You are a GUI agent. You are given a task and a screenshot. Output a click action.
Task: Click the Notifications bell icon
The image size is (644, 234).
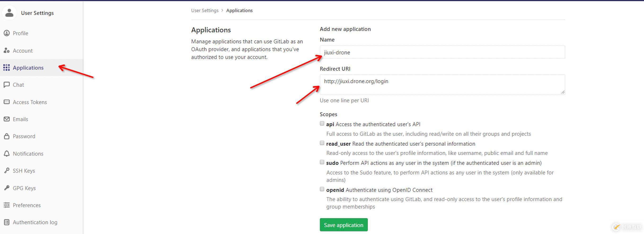point(7,154)
